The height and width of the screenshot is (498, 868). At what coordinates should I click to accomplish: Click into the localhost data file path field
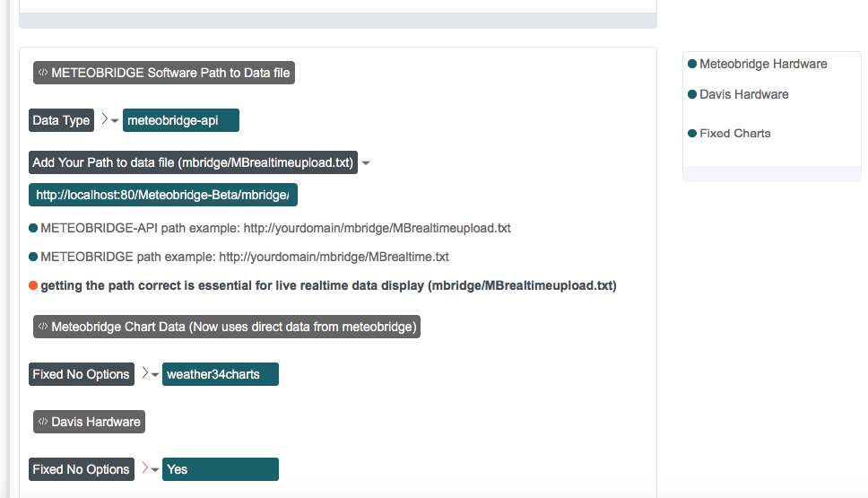coord(162,195)
